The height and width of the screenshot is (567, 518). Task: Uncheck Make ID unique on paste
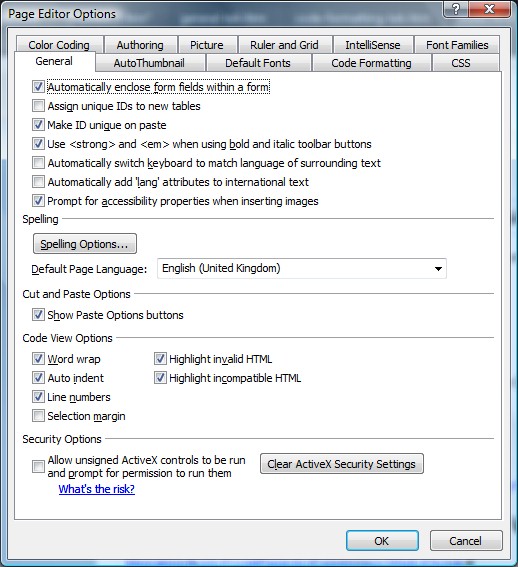tap(38, 125)
